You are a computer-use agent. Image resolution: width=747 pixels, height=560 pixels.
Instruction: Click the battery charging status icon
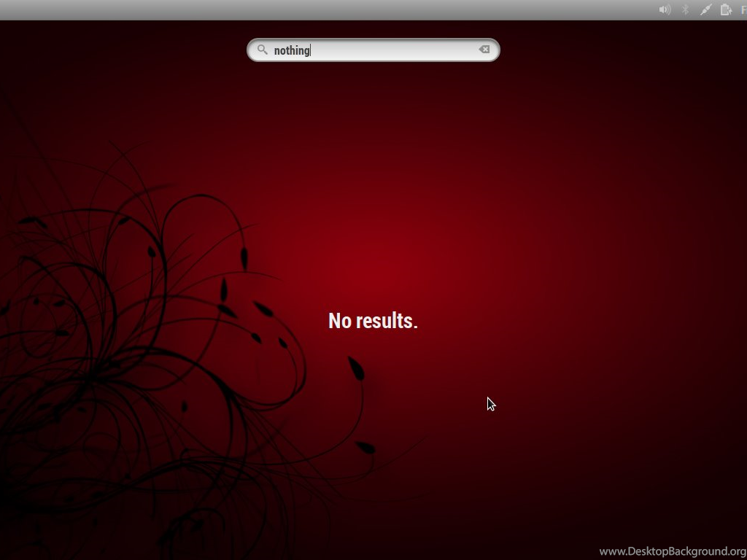[x=726, y=9]
